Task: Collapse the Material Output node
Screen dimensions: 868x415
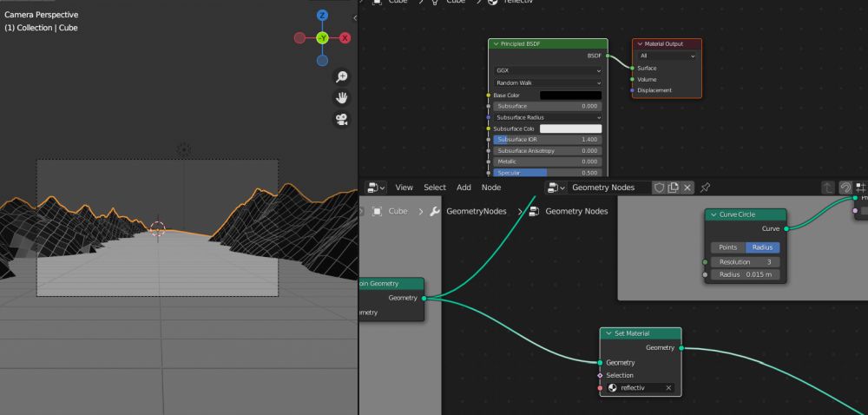Action: pyautogui.click(x=640, y=43)
